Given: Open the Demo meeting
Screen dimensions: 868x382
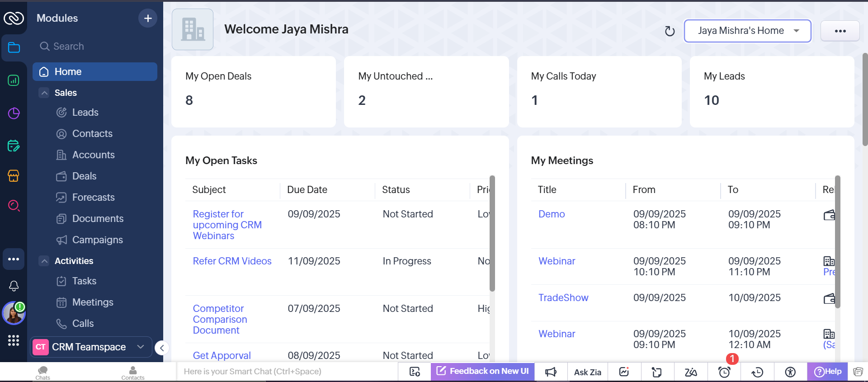Looking at the screenshot, I should click(552, 214).
